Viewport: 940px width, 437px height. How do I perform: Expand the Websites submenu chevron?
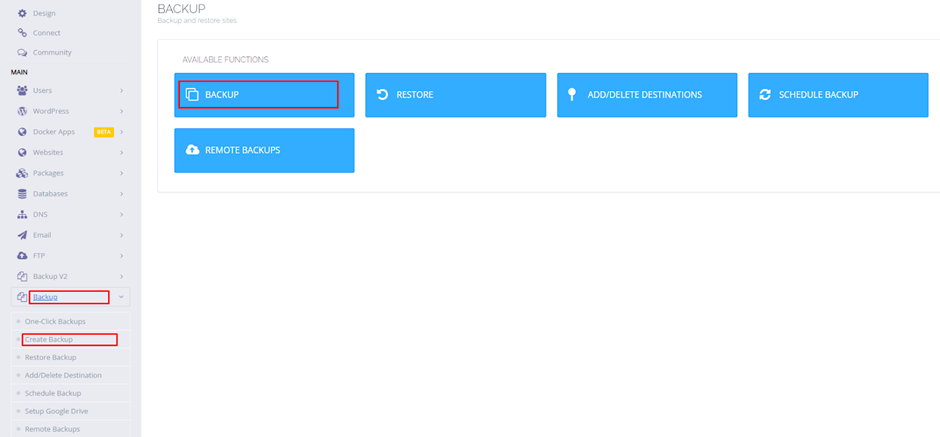(x=122, y=152)
